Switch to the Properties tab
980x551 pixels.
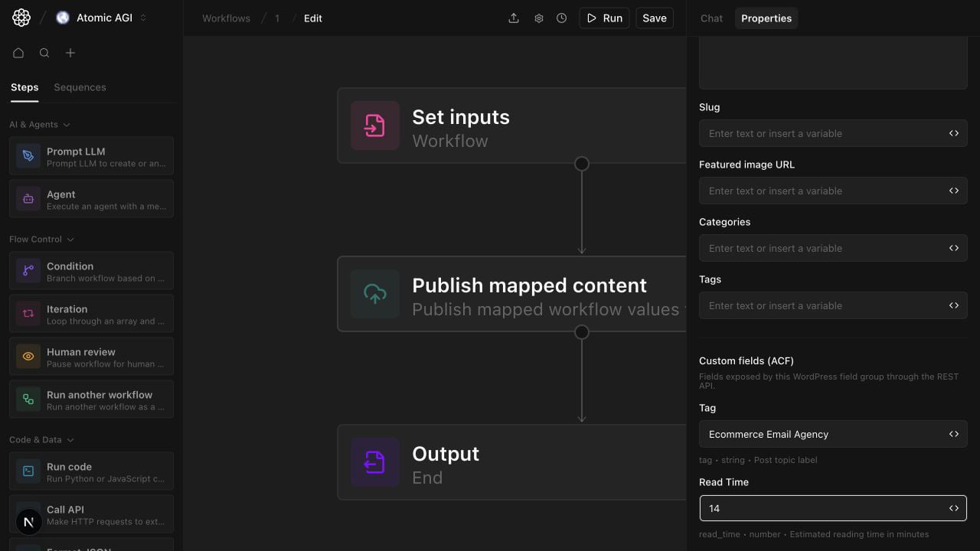[766, 18]
